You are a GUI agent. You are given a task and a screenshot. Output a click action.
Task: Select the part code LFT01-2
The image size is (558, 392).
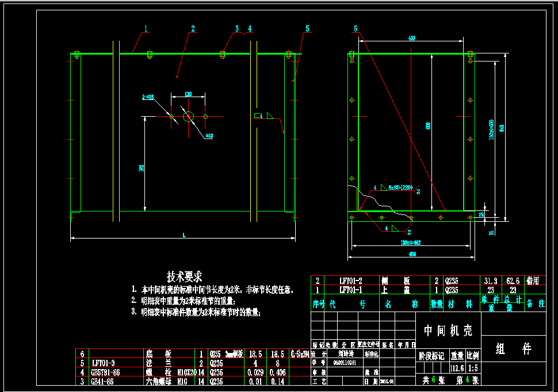point(350,280)
